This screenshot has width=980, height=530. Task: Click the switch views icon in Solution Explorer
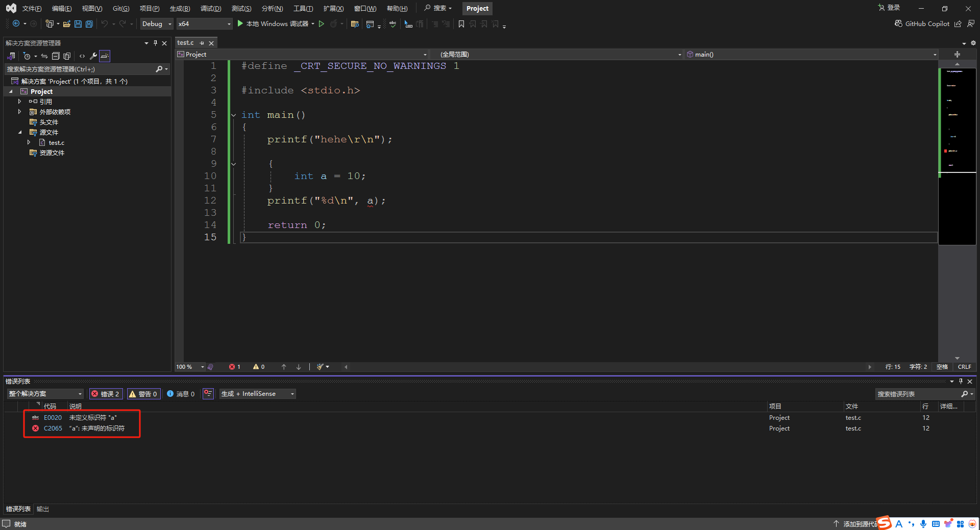point(11,56)
